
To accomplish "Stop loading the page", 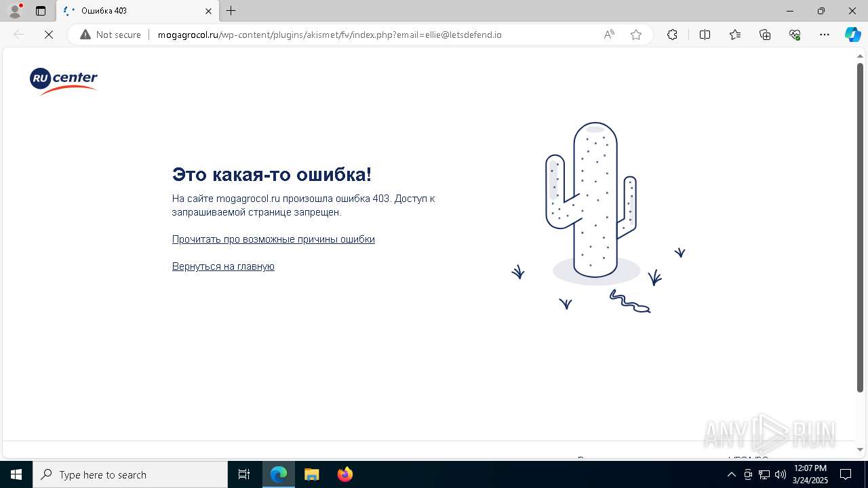I will click(x=49, y=35).
